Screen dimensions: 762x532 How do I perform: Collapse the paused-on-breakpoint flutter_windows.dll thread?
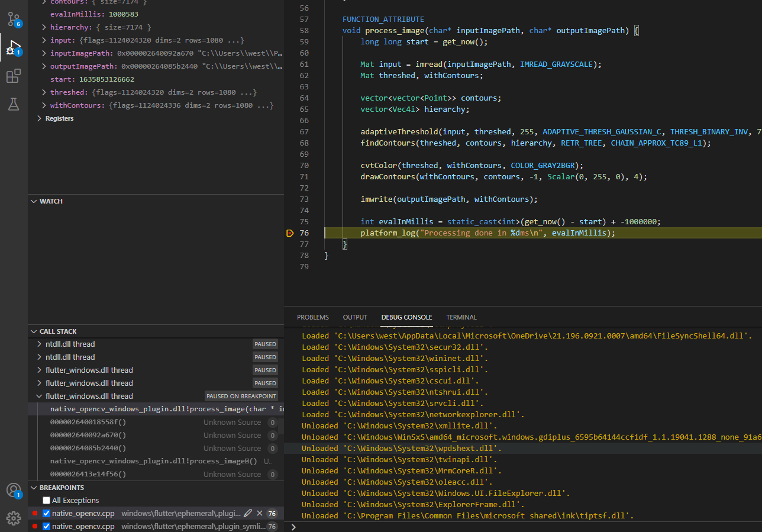(40, 396)
